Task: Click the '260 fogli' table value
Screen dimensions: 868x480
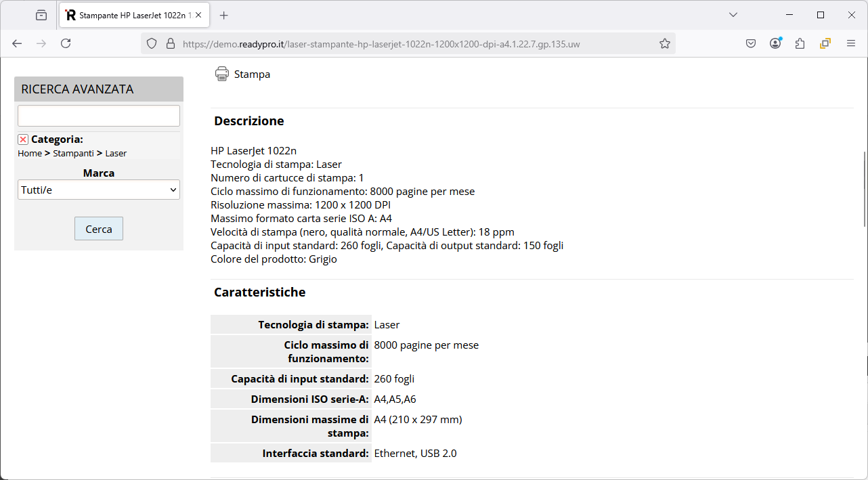Action: [394, 379]
